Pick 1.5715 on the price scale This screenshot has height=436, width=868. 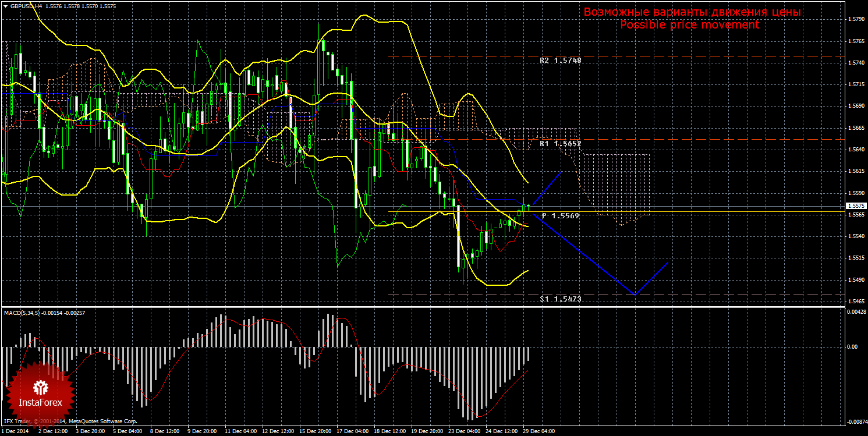pos(856,84)
